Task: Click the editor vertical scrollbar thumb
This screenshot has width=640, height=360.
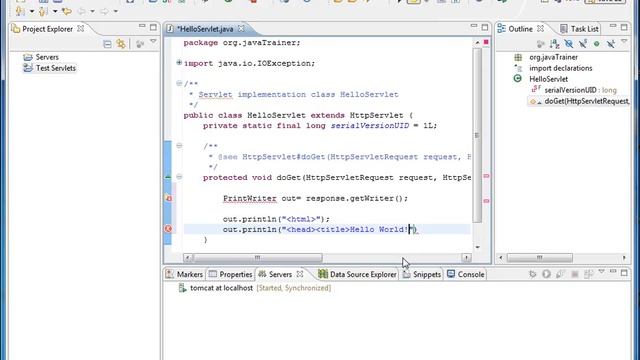Action: tap(477, 135)
